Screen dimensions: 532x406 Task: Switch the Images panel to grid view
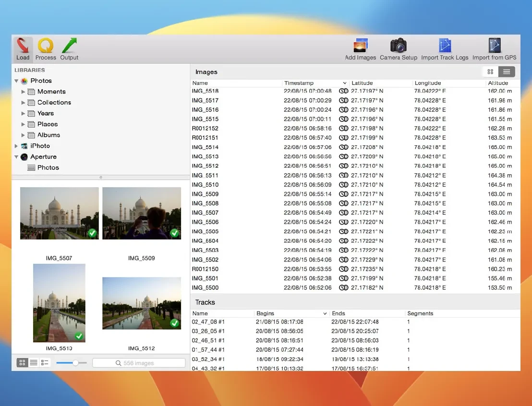point(490,71)
